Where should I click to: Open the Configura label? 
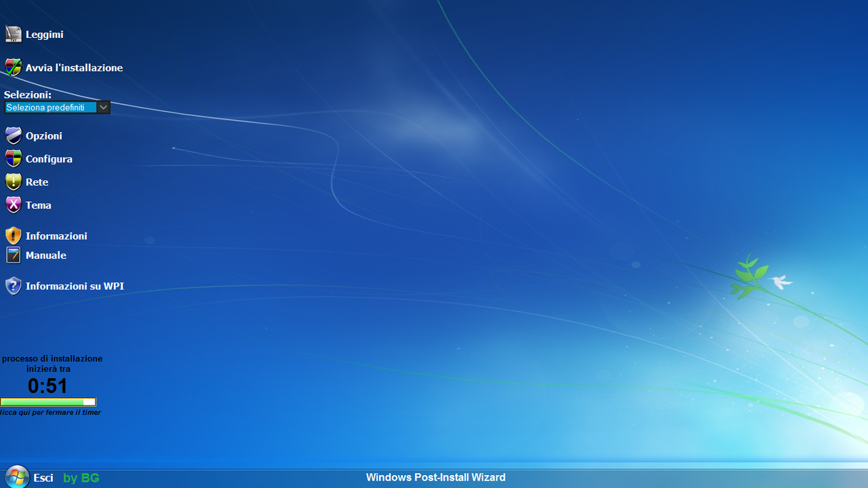(49, 159)
